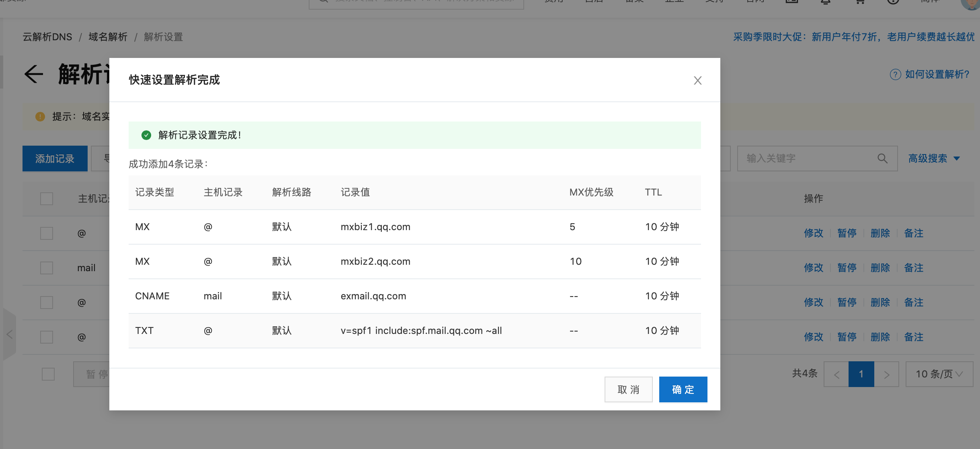Click the orange warning tip icon
The image size is (980, 449).
point(40,117)
